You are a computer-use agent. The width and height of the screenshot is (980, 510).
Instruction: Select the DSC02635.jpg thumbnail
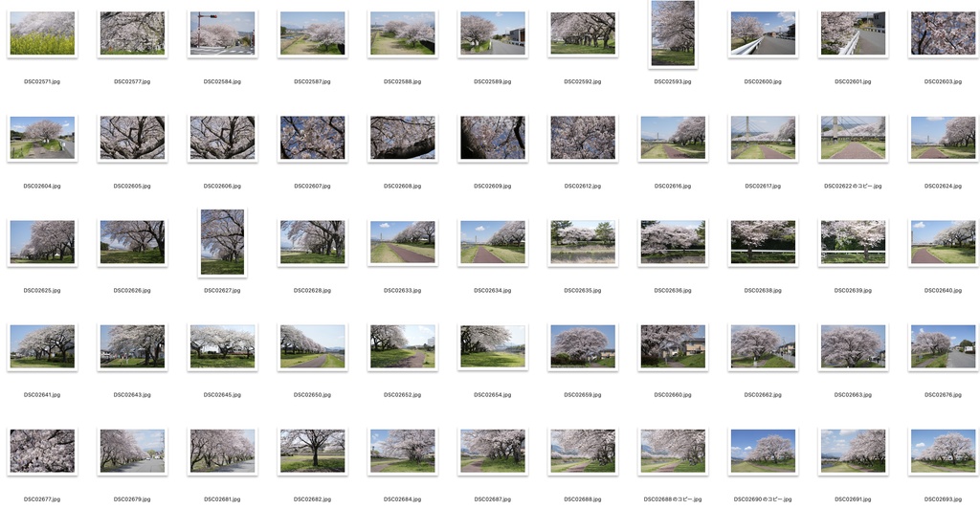pos(583,242)
